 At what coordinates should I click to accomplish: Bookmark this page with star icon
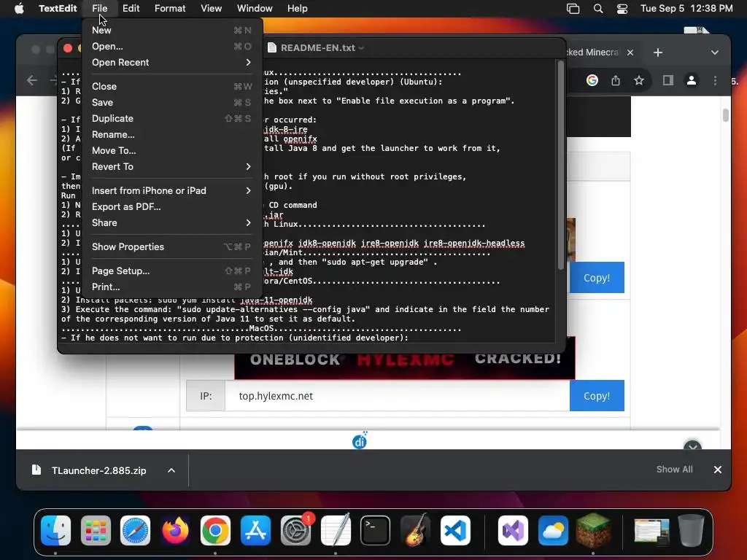point(639,80)
